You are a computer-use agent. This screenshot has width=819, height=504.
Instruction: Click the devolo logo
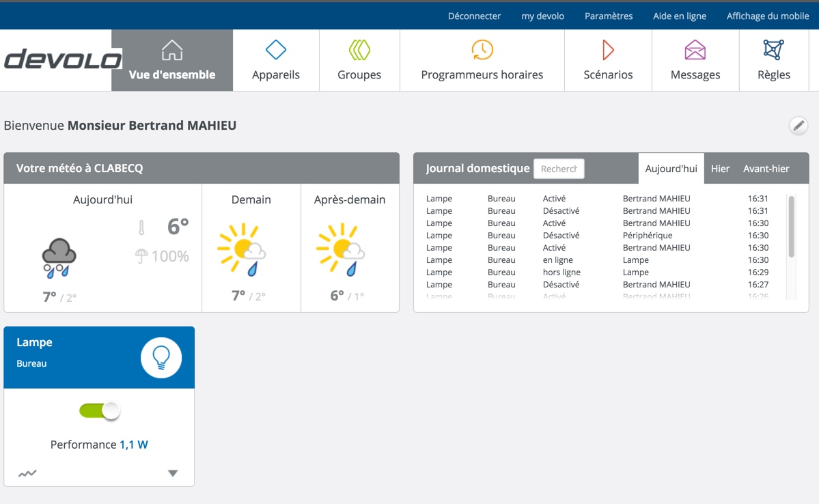[x=62, y=59]
